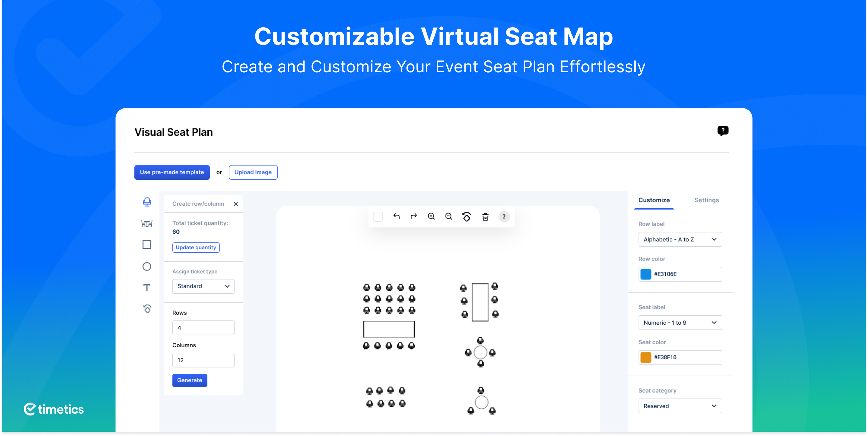Click the timetics logo
Viewport: 868px width, 436px height.
(54, 409)
